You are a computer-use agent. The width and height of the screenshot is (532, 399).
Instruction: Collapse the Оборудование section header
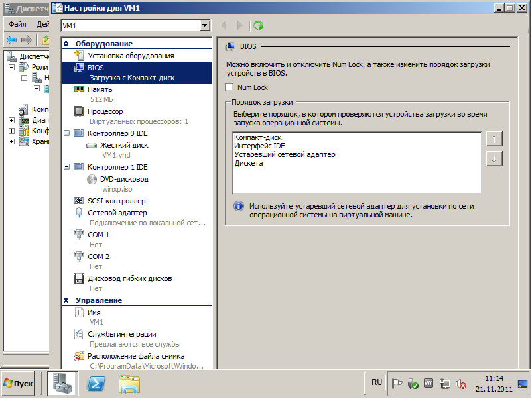(x=66, y=44)
